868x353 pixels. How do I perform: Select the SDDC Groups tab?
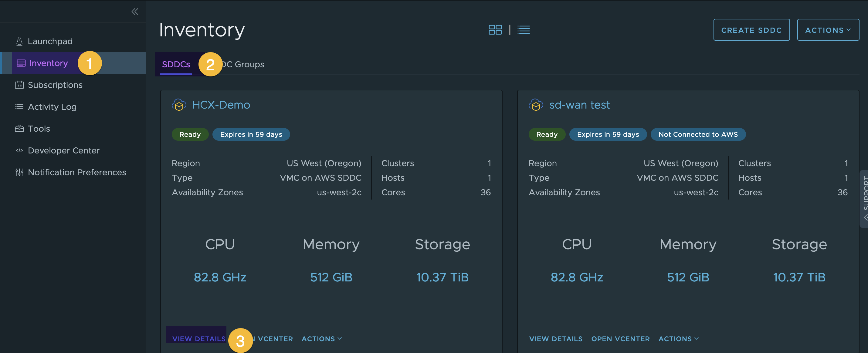click(x=242, y=64)
